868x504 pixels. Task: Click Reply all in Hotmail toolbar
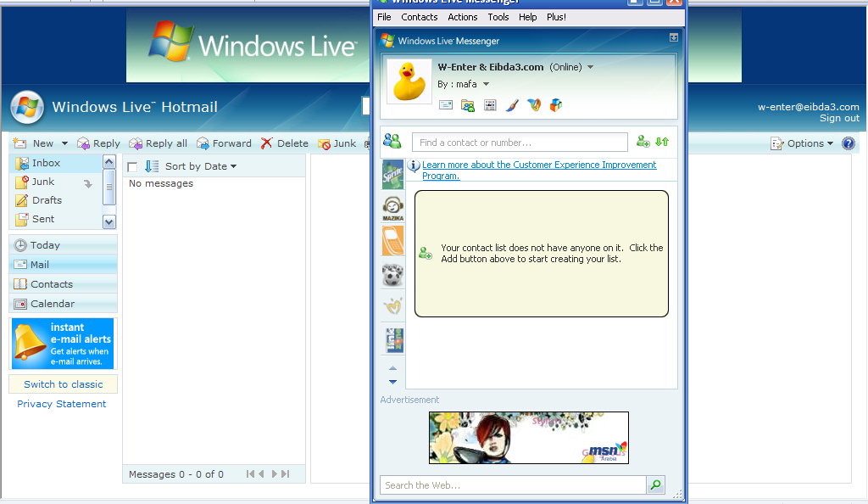point(158,143)
